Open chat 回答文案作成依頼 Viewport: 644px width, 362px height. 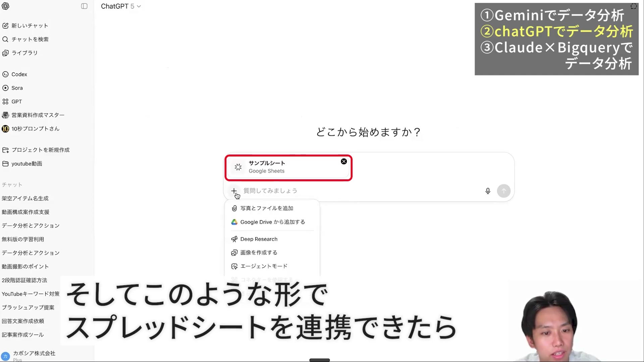pyautogui.click(x=23, y=321)
